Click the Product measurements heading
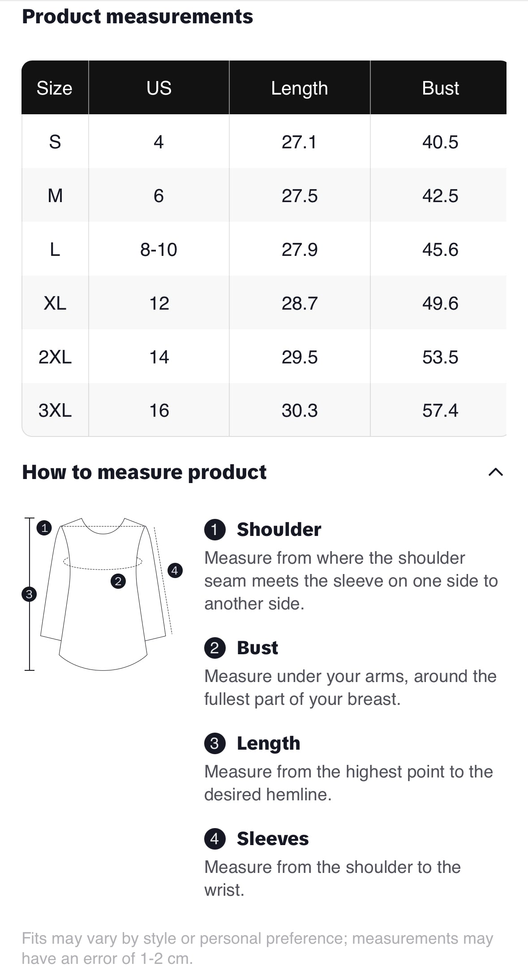The height and width of the screenshot is (980, 528). point(137,17)
